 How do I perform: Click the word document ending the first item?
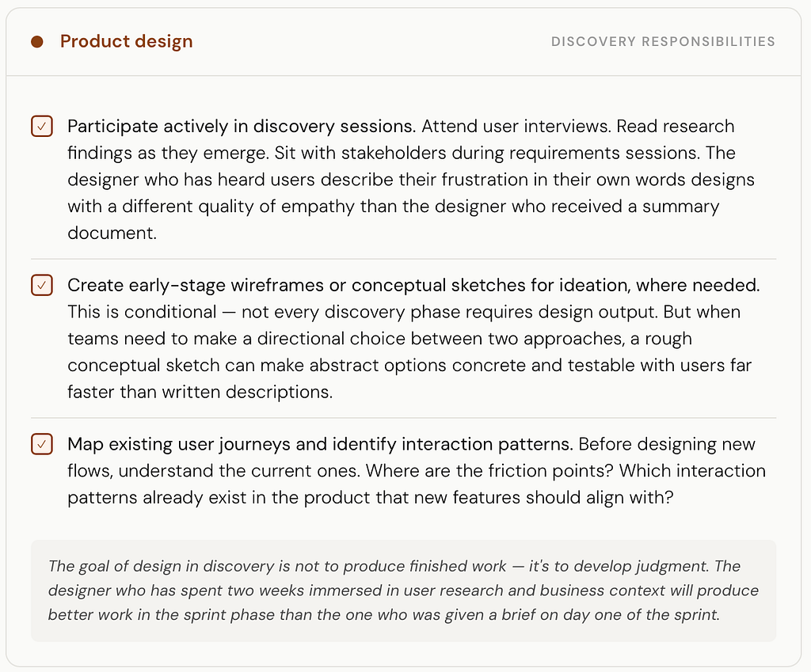click(x=112, y=233)
